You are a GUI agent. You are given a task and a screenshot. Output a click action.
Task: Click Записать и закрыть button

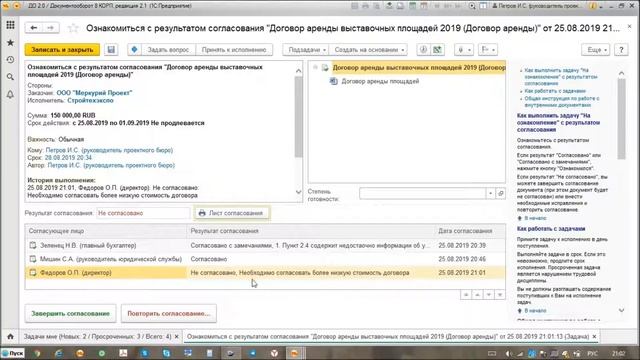pos(62,50)
